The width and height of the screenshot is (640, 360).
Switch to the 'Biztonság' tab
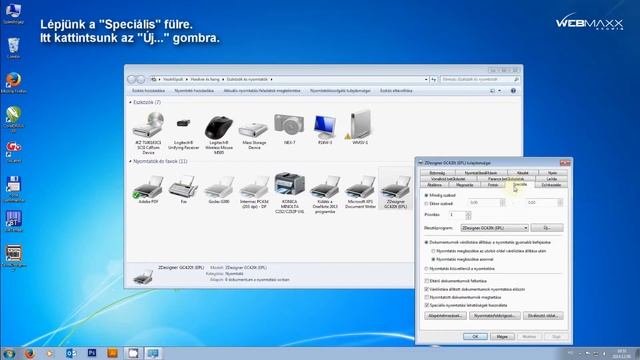pyautogui.click(x=437, y=173)
